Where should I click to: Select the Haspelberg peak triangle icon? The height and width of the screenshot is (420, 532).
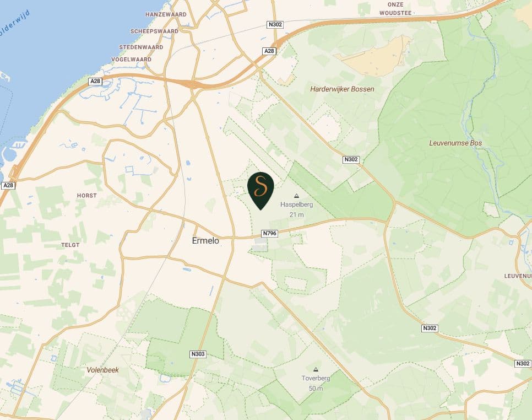[x=296, y=196]
